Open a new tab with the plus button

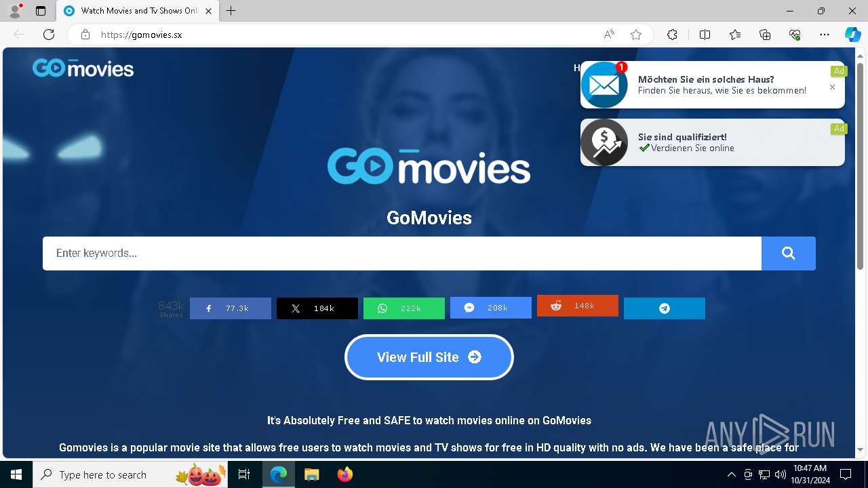coord(231,11)
